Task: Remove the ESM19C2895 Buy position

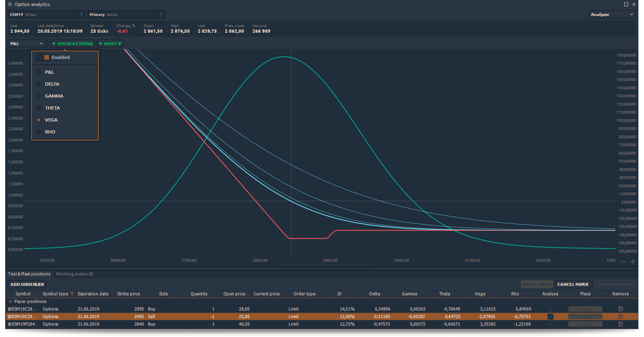Action: coord(620,309)
